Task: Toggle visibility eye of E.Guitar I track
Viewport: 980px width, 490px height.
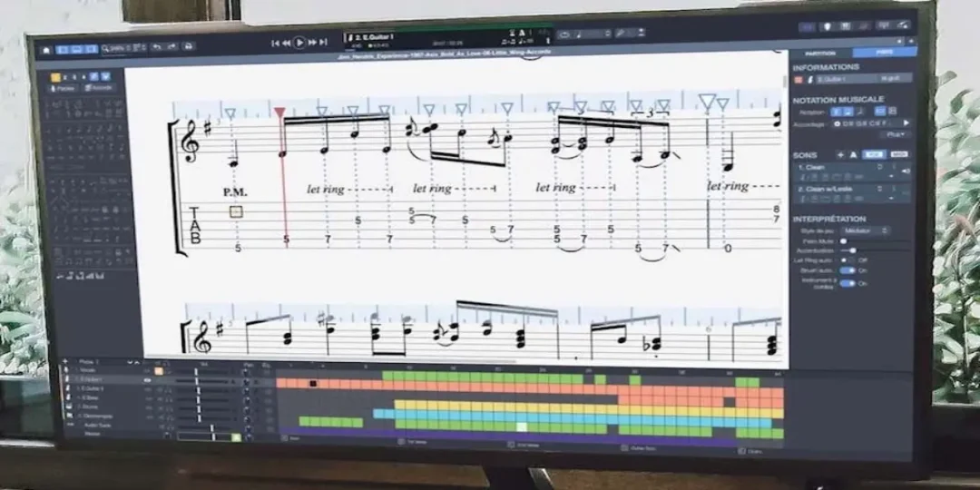Action: click(x=148, y=380)
